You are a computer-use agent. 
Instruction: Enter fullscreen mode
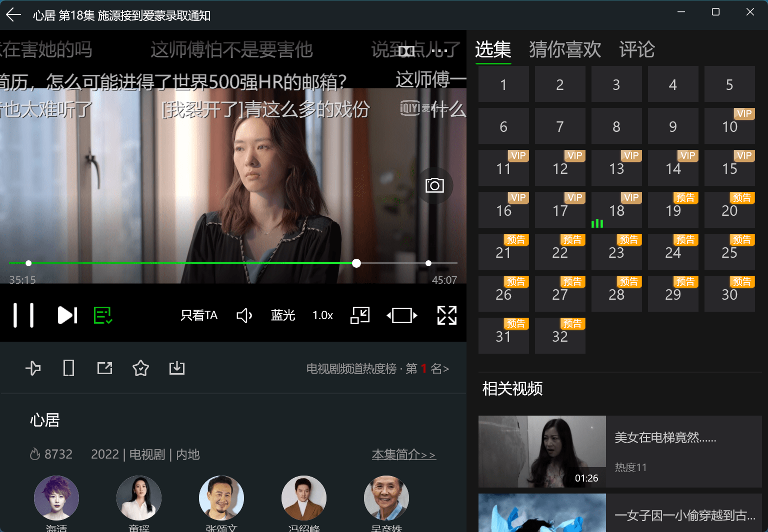(447, 315)
